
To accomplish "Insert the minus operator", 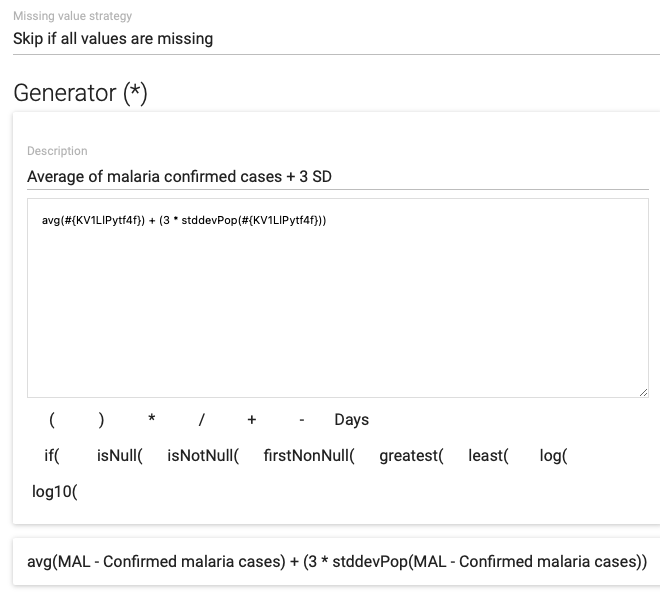I will (x=302, y=420).
